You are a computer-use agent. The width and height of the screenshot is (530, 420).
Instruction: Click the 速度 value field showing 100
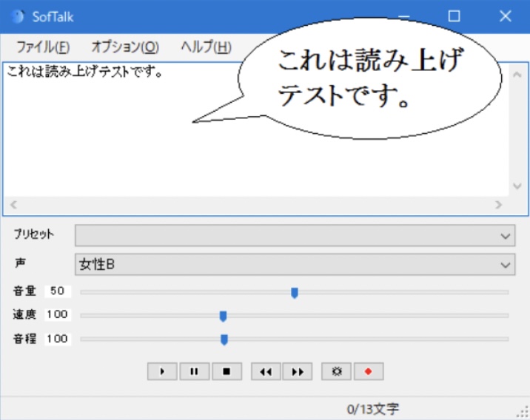click(58, 314)
